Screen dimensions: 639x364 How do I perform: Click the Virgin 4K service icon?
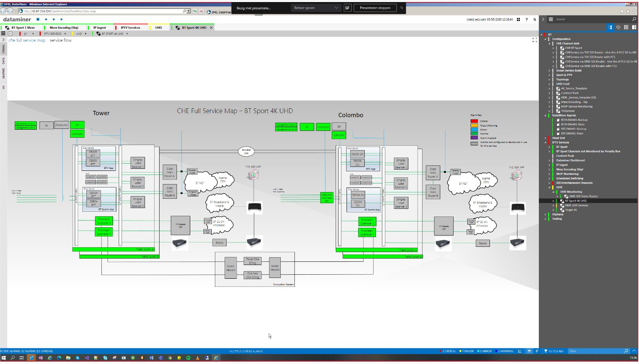point(562,210)
